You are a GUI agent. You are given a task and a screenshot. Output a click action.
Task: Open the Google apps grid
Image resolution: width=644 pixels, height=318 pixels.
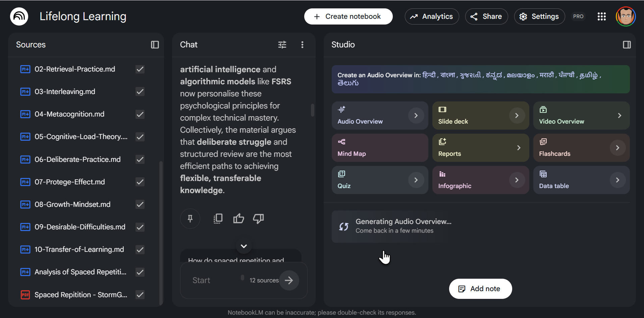[602, 16]
